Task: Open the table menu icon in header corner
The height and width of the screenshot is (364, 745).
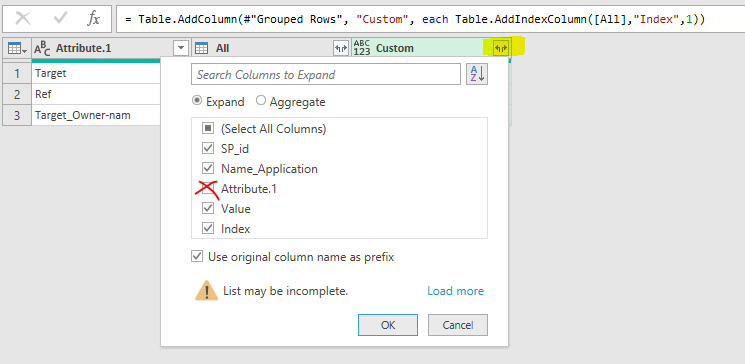Action: (17, 48)
